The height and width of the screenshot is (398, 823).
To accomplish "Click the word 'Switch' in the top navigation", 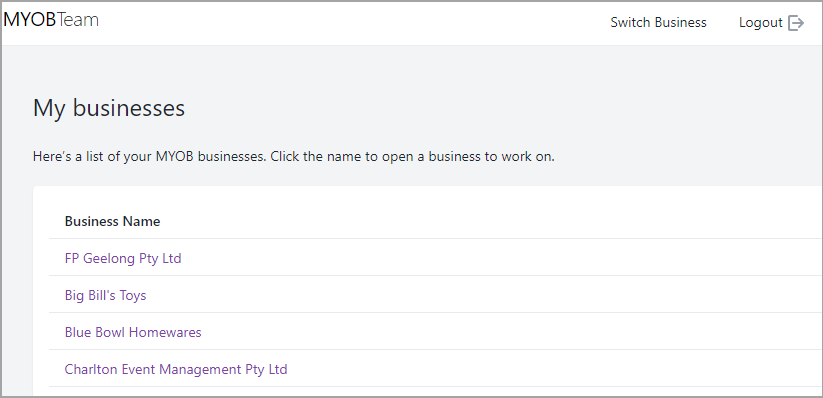I will tap(629, 23).
